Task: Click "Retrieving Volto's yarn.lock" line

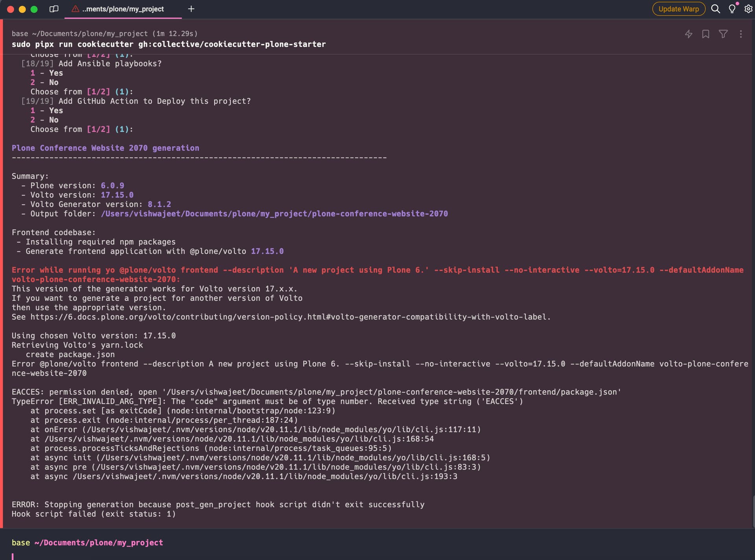Action: pos(77,345)
